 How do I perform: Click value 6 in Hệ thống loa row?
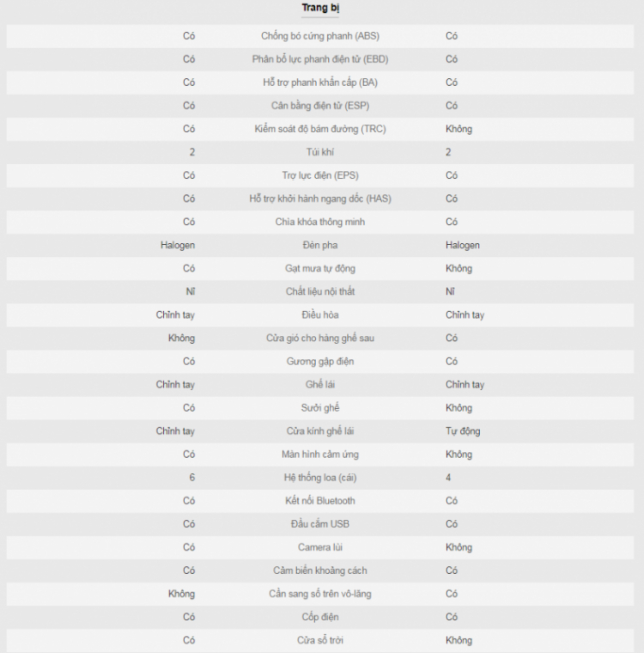(191, 478)
